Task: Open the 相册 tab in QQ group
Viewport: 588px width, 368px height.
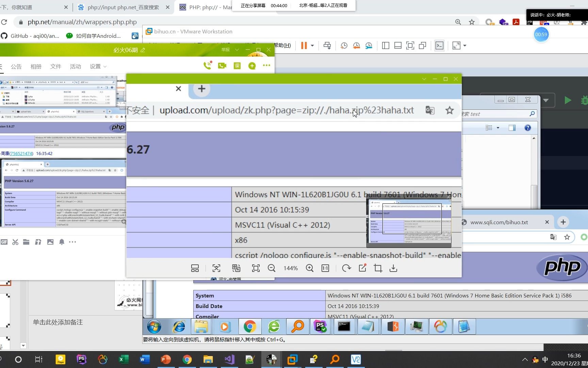Action: tap(36, 66)
